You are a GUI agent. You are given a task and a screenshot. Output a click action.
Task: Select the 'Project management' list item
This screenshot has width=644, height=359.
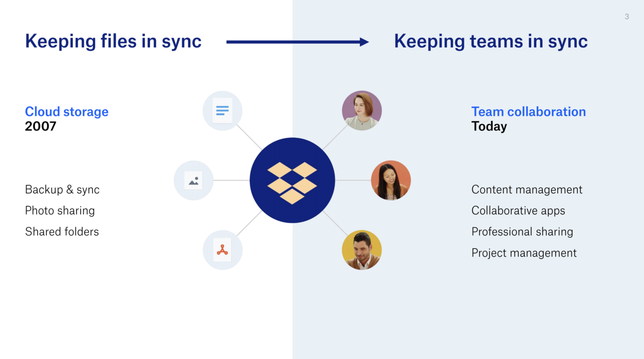(x=524, y=253)
